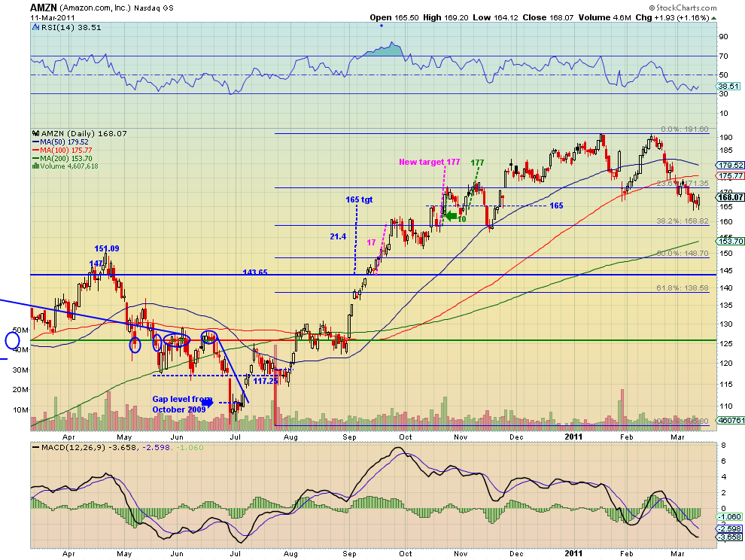Click the '143.65' level annotation
745x560 pixels.
(x=255, y=272)
